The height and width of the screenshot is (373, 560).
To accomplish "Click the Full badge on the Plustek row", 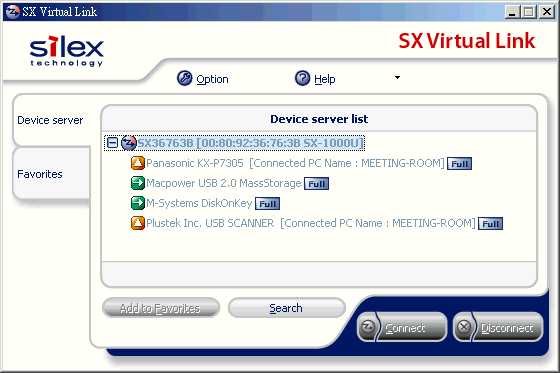I will tap(490, 224).
